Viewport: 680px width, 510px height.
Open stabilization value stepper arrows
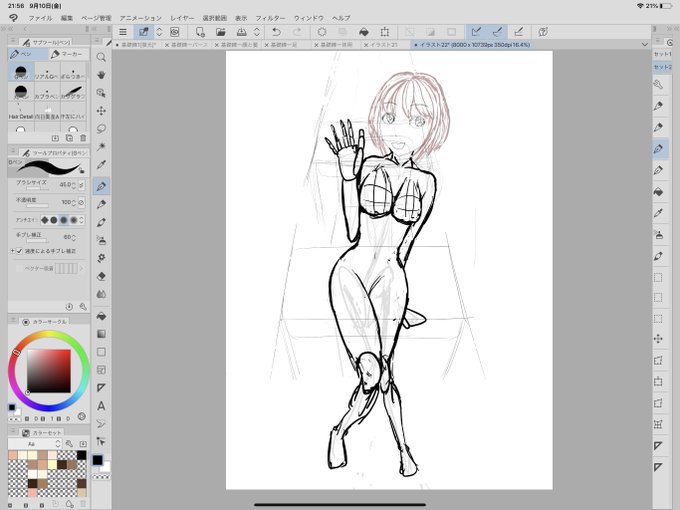(73, 237)
